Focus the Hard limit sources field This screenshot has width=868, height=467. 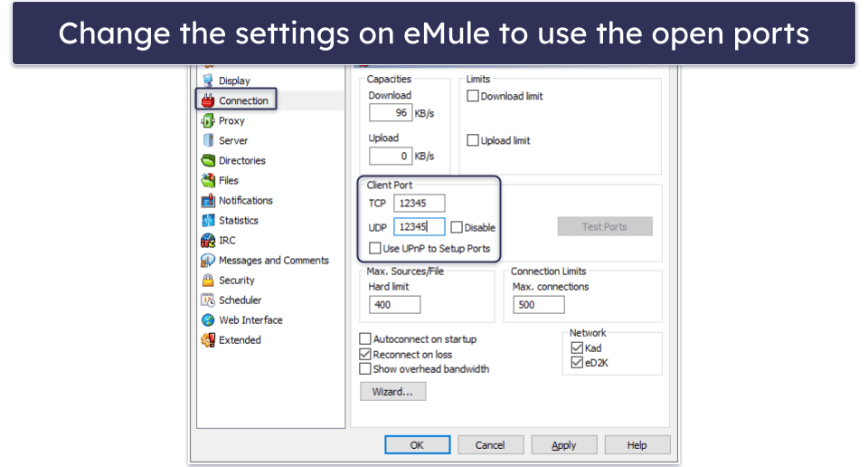click(x=394, y=305)
